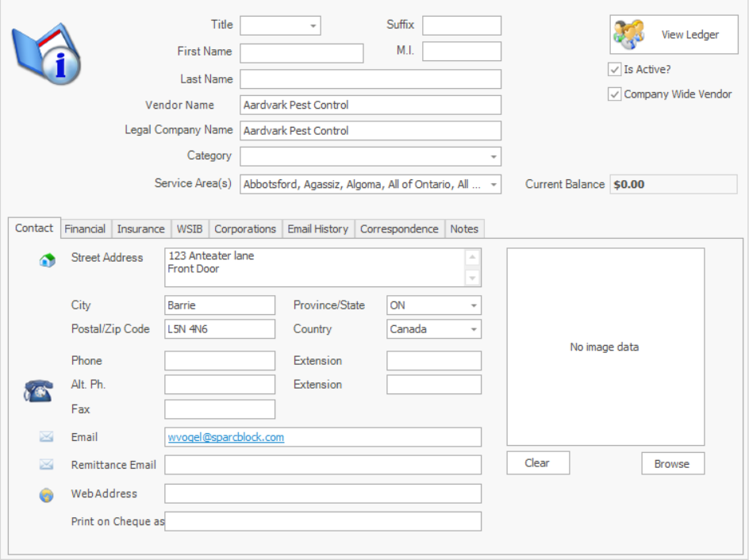Click the View Ledger button

coord(674,34)
